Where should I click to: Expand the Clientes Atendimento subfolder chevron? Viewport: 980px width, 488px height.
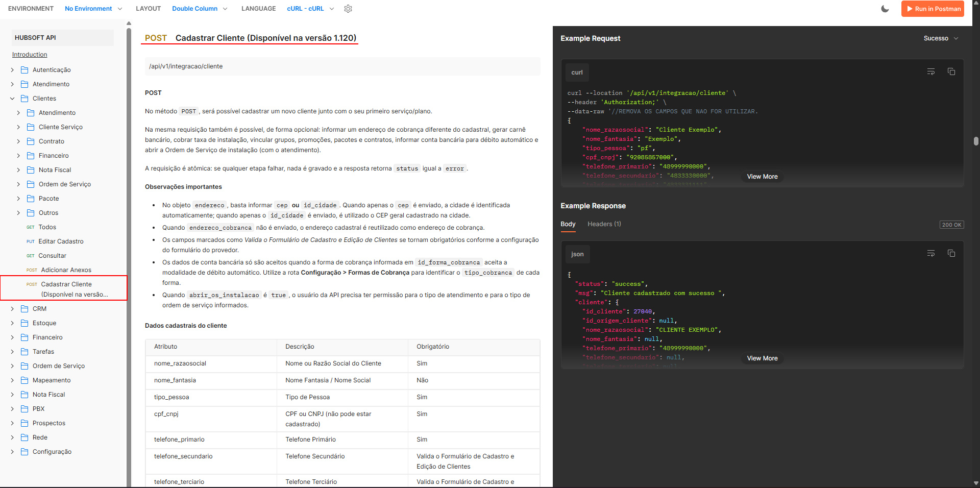point(18,113)
